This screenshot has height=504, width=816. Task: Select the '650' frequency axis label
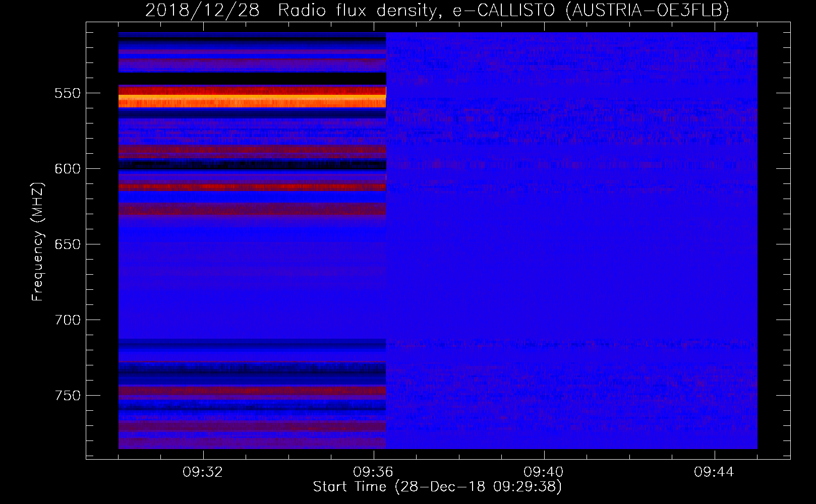(67, 244)
